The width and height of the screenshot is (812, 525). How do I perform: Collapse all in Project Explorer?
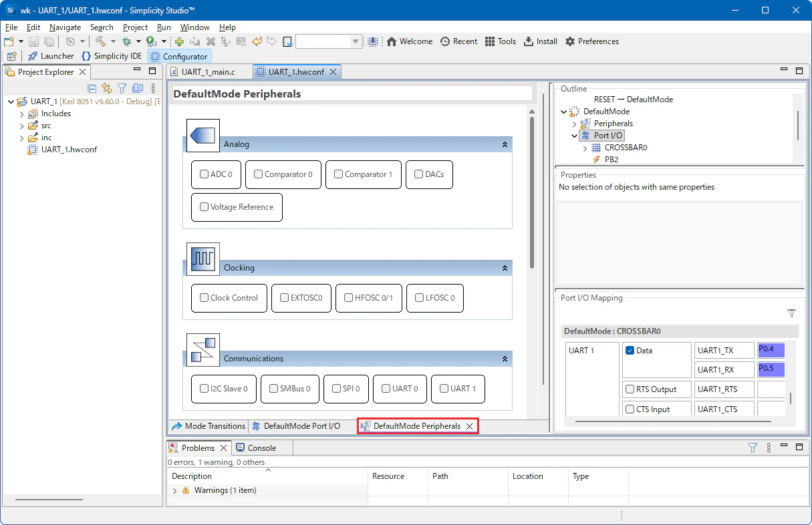(x=92, y=88)
